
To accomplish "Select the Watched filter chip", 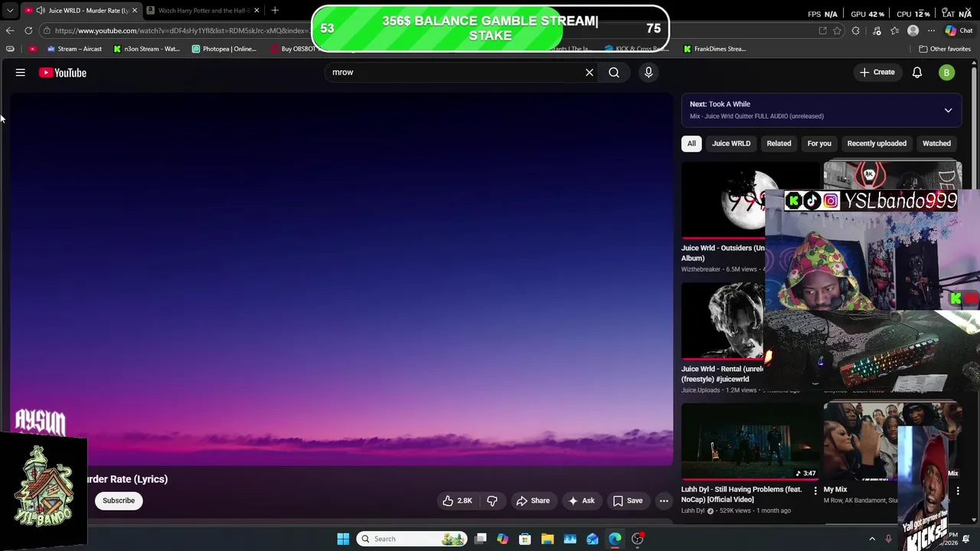I will (936, 144).
